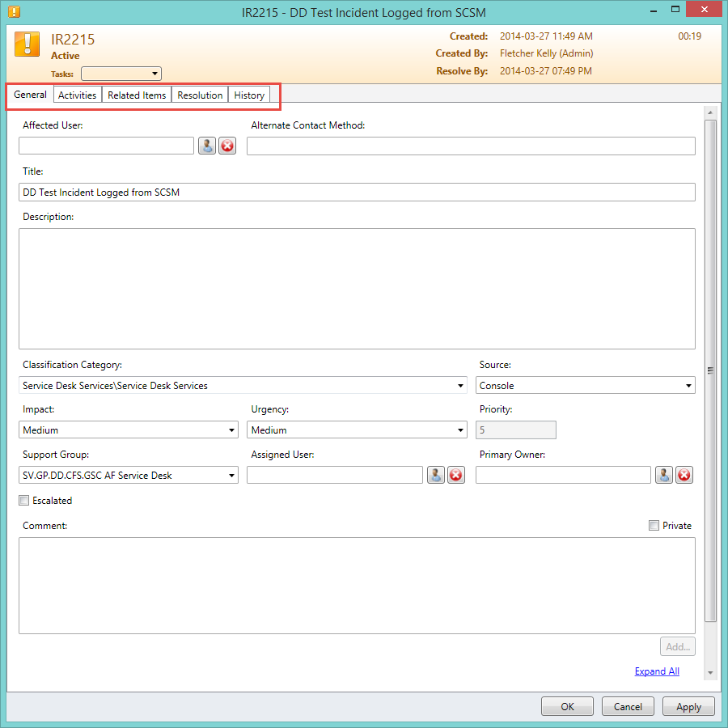This screenshot has height=728, width=728.
Task: Mark the comment as Private
Action: pos(654,526)
